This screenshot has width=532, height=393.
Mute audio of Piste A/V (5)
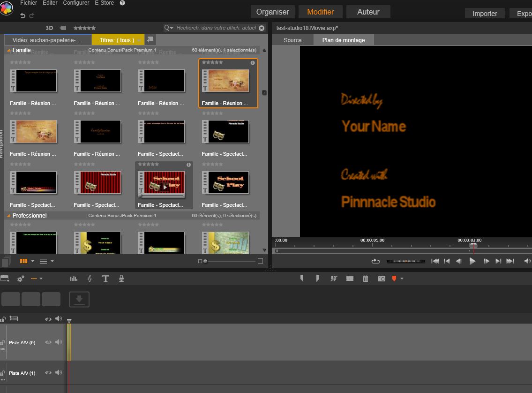pos(59,342)
